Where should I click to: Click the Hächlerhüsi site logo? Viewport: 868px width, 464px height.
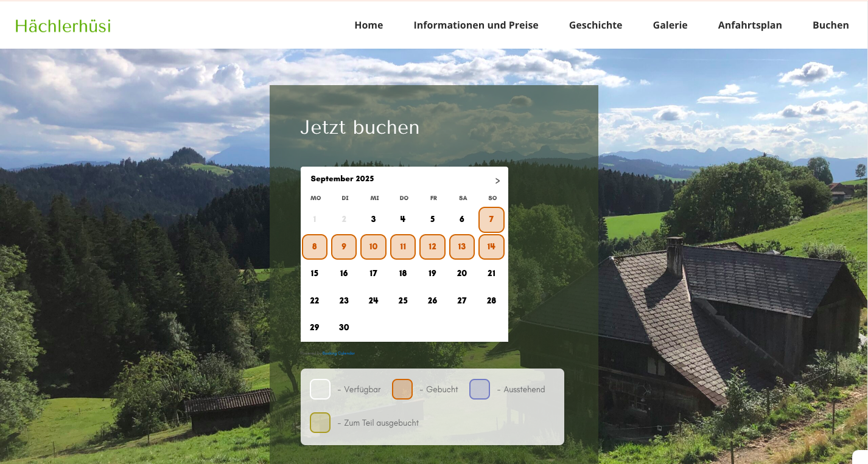(63, 26)
